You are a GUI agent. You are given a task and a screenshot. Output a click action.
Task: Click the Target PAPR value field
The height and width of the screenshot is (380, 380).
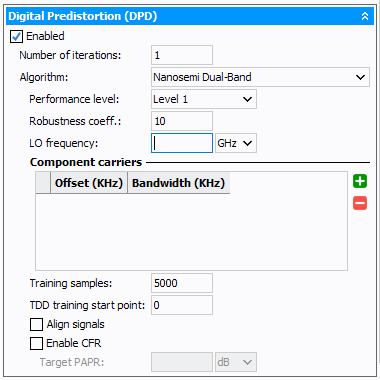tap(182, 362)
